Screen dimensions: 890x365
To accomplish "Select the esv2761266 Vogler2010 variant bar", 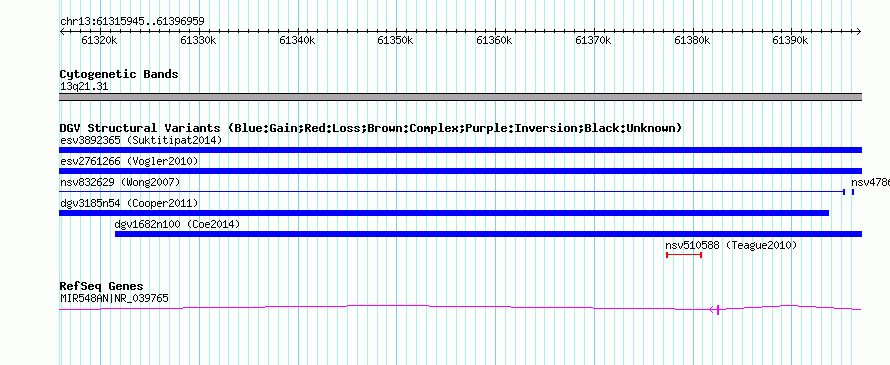I will (460, 171).
